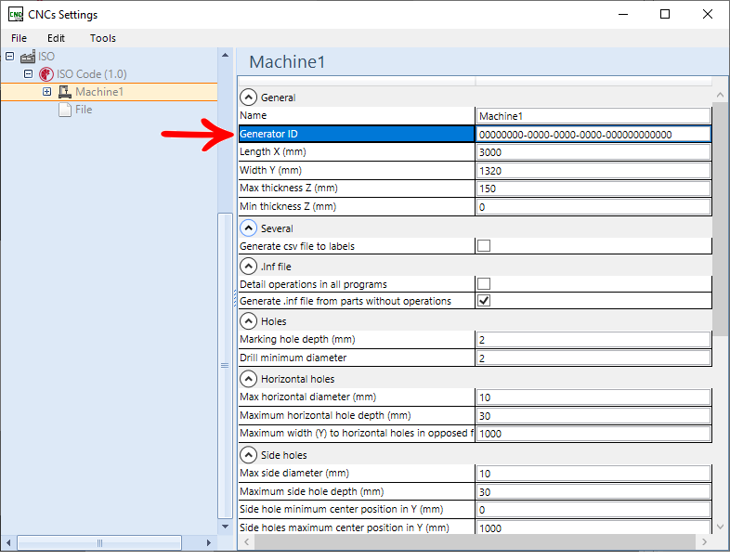This screenshot has width=730, height=560.
Task: Expand the Machine1 tree node
Action: point(46,92)
